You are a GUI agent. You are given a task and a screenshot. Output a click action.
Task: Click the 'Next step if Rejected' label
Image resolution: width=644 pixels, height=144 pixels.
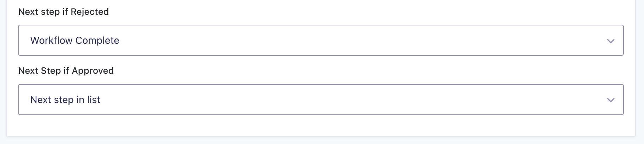pos(64,12)
